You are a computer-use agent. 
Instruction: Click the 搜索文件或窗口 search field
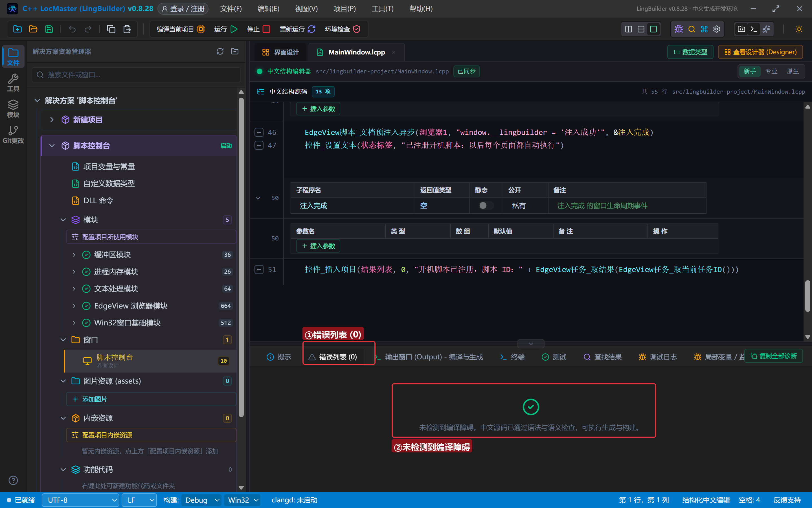(136, 75)
